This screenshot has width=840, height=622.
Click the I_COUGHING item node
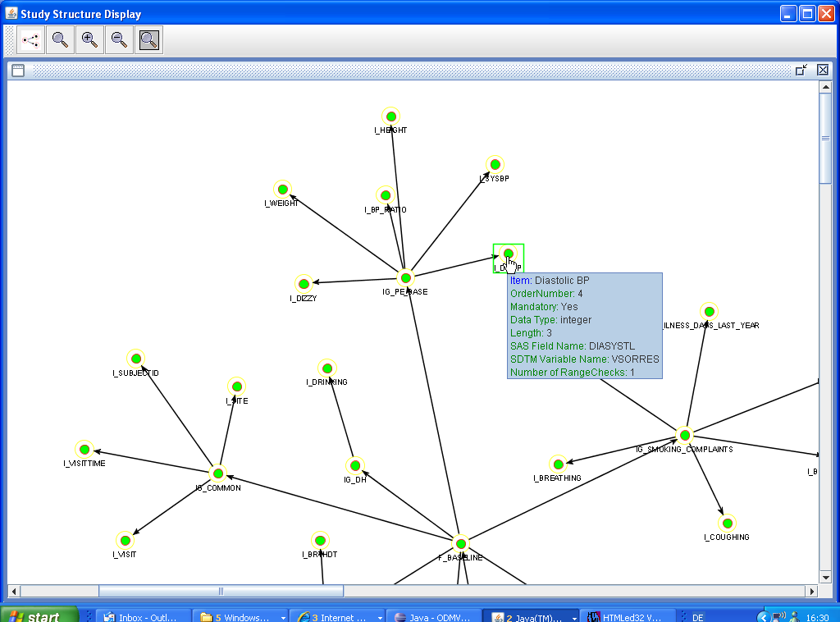727,523
